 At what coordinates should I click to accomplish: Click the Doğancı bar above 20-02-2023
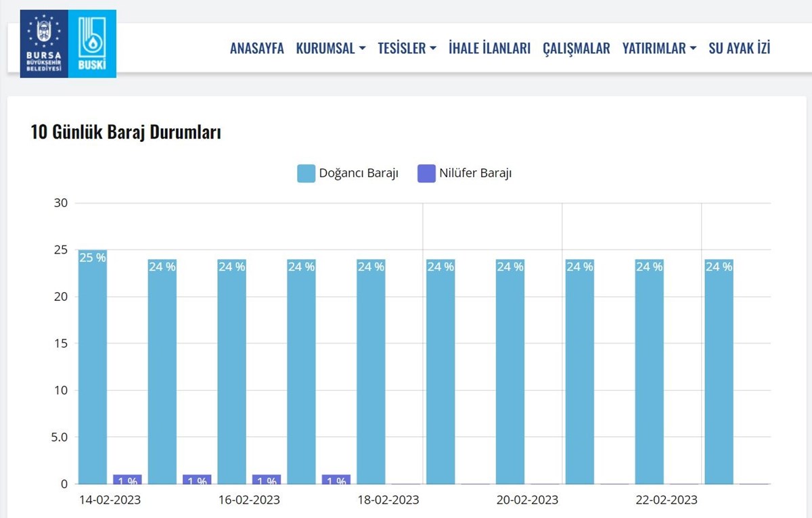[510, 372]
